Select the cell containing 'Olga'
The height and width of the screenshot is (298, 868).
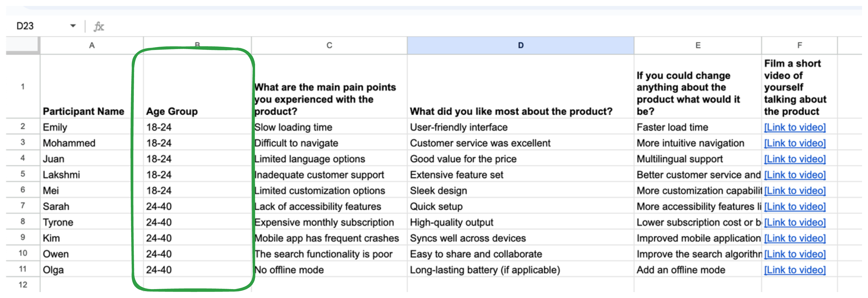point(92,269)
